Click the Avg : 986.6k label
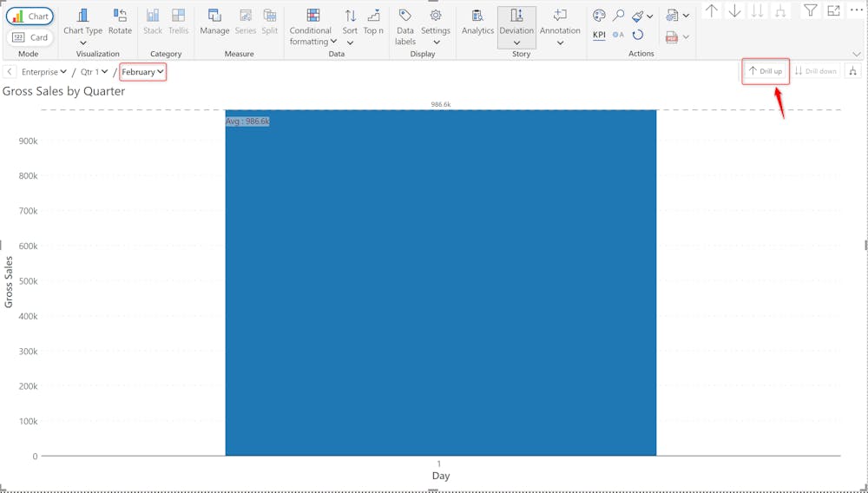 [247, 122]
